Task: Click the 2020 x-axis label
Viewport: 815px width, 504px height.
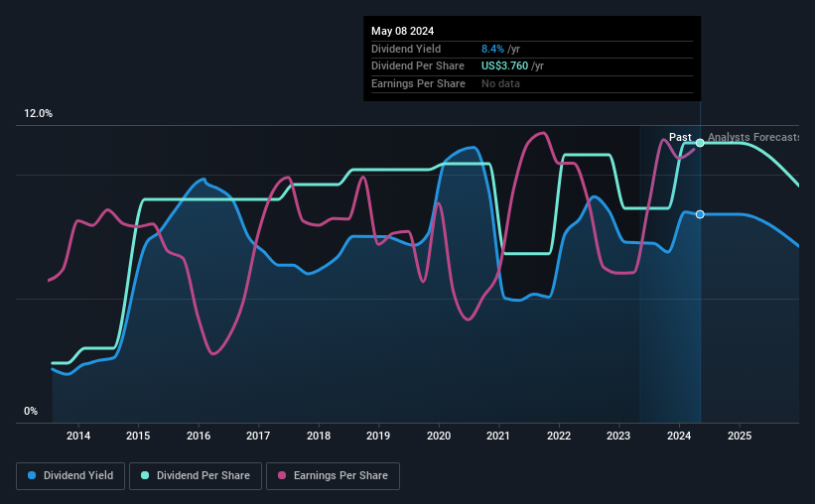Action: click(439, 436)
